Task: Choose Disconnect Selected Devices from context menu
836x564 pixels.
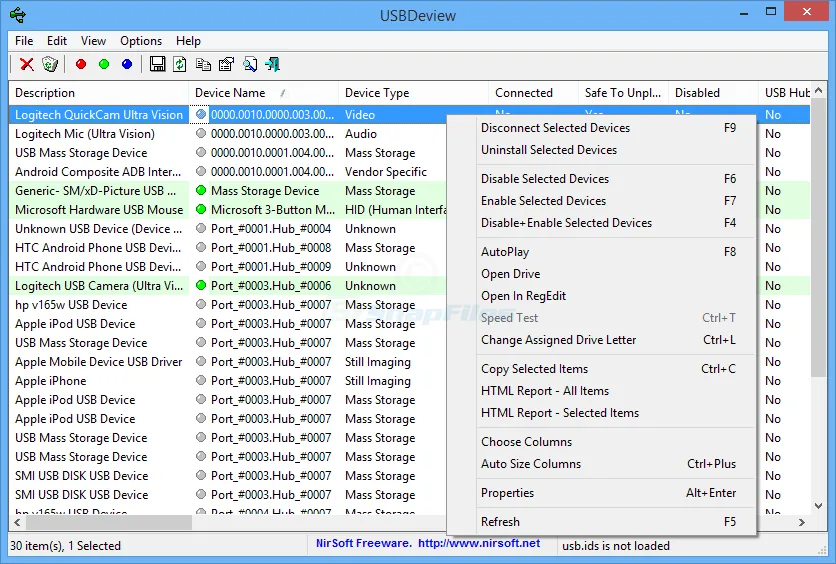Action: point(555,128)
